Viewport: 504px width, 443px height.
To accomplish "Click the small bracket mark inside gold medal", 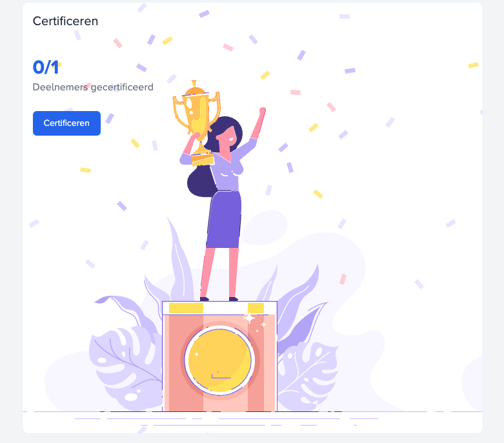I will point(221,376).
